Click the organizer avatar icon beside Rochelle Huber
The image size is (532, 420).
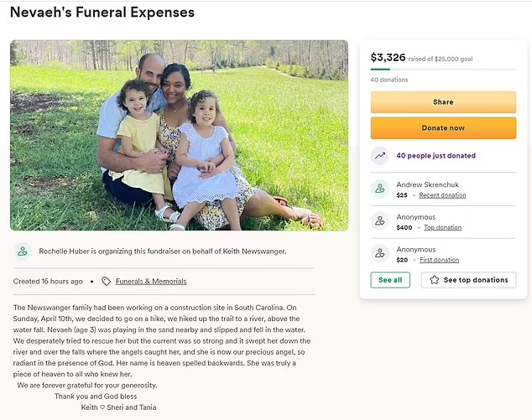(x=23, y=251)
